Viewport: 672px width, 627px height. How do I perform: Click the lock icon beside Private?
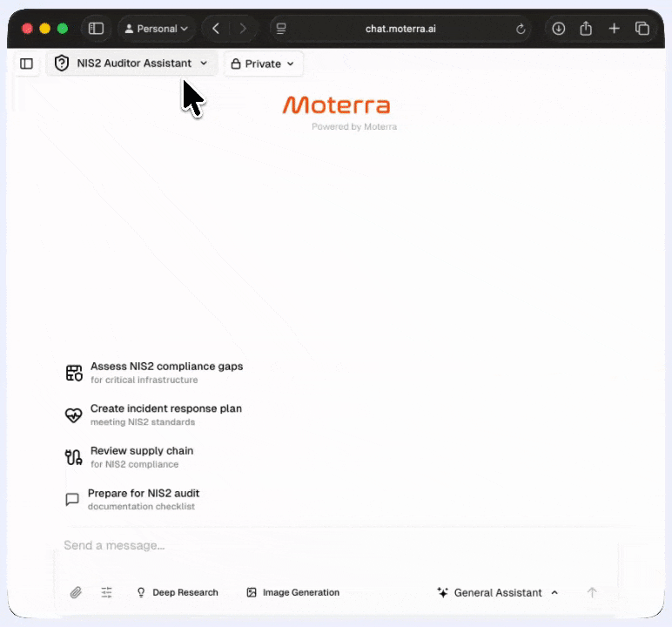tap(236, 64)
